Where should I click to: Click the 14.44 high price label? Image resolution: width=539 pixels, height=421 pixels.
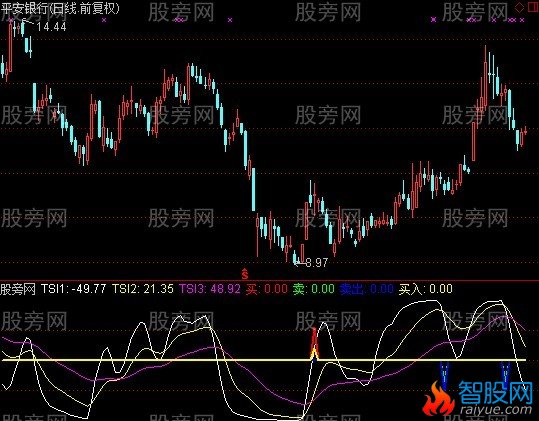51,27
